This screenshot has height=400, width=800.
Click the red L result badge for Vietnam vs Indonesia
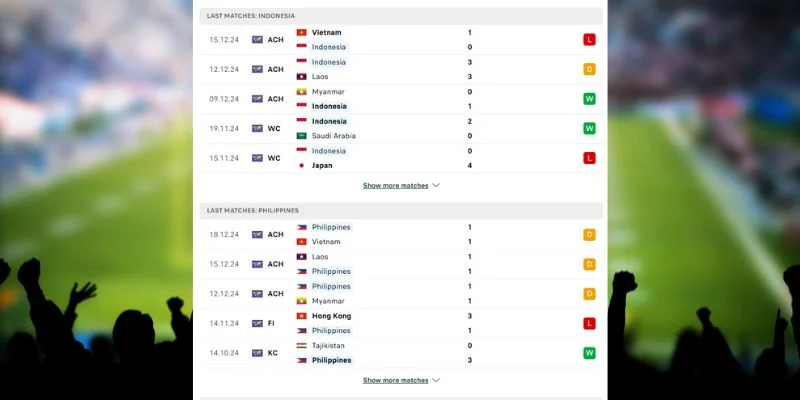[590, 39]
